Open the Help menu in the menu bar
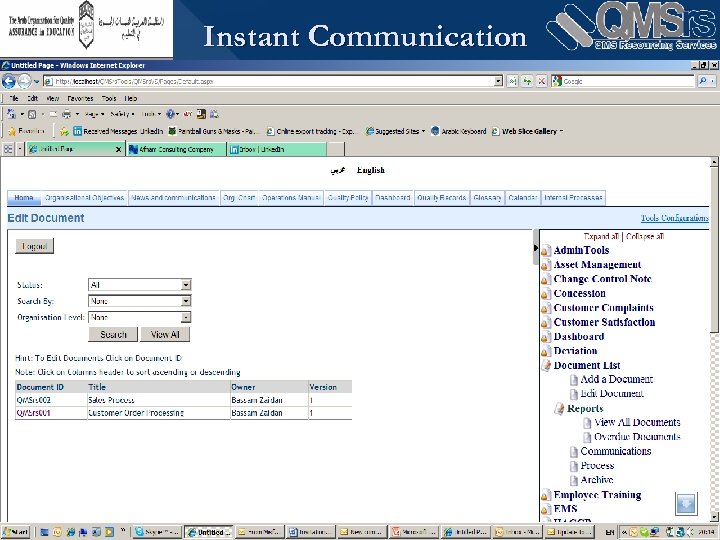 click(x=130, y=98)
